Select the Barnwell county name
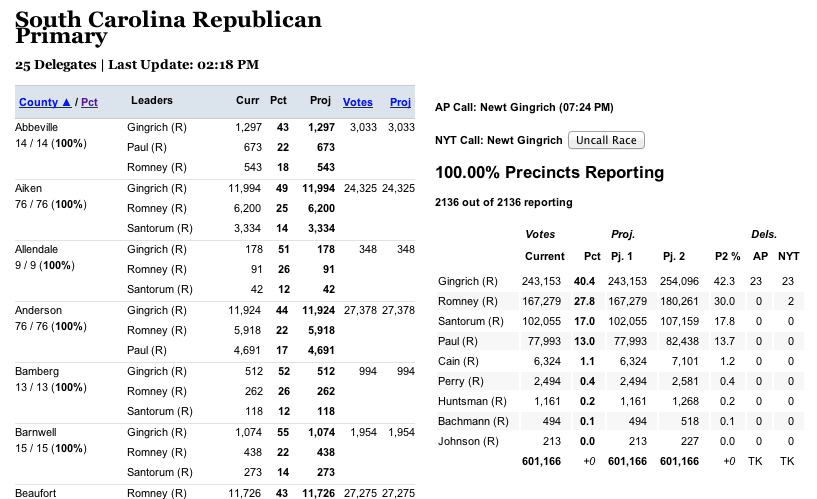The image size is (817, 499). [x=36, y=432]
